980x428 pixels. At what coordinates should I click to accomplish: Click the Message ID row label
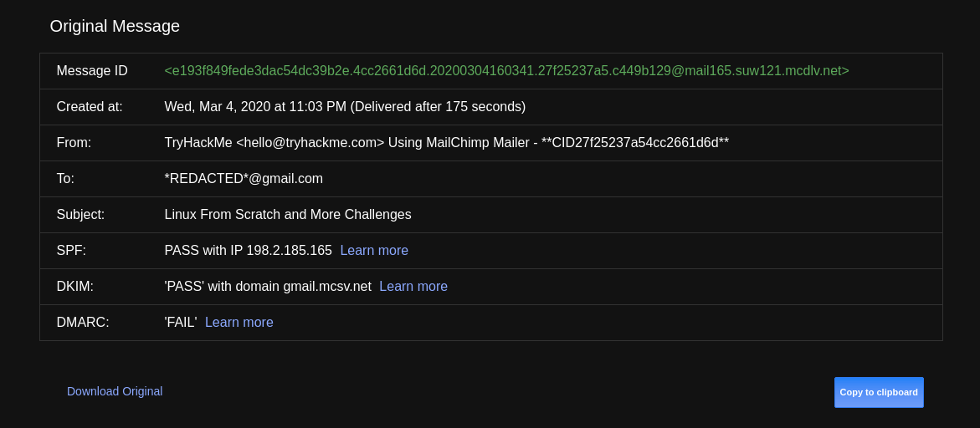coord(92,71)
